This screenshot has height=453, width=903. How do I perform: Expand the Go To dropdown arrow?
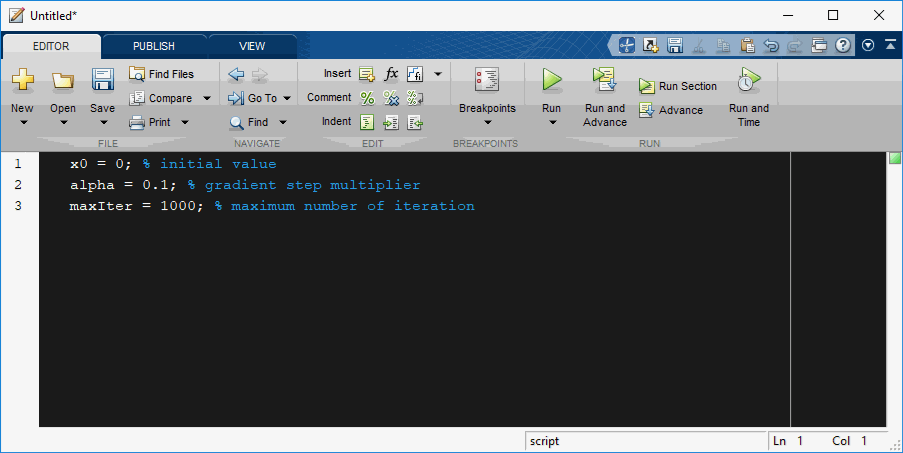pyautogui.click(x=287, y=98)
